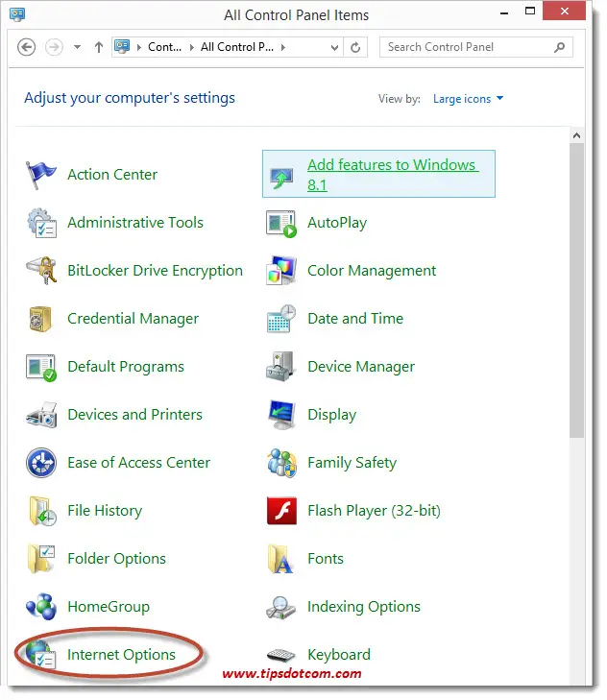Click the Add features to Windows icon

coord(281,179)
